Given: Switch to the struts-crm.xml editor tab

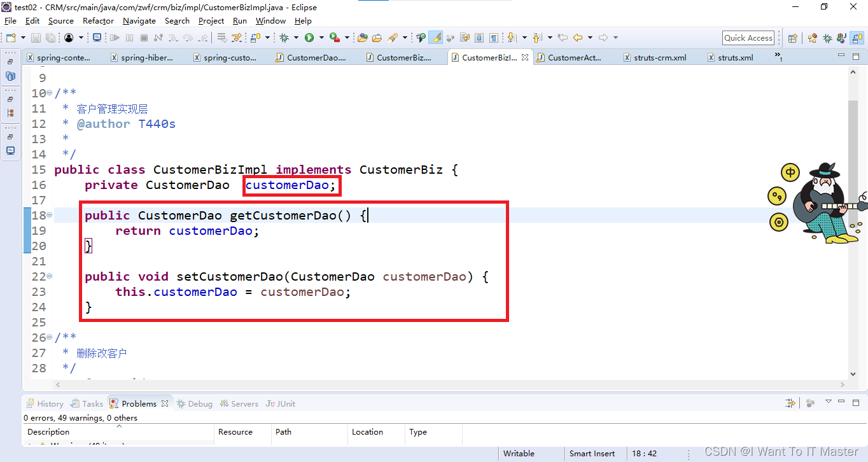Looking at the screenshot, I should (x=654, y=57).
